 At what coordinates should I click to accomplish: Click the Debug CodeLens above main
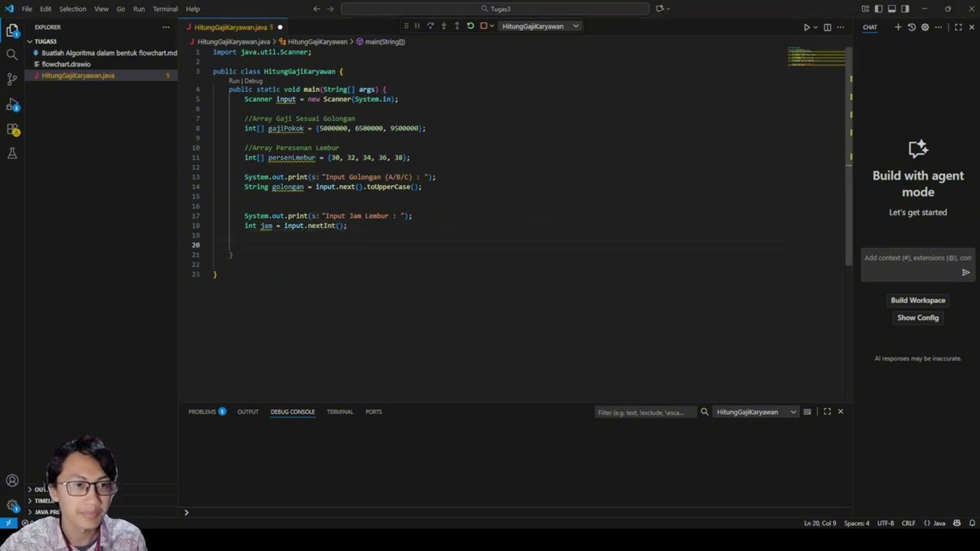(x=253, y=80)
